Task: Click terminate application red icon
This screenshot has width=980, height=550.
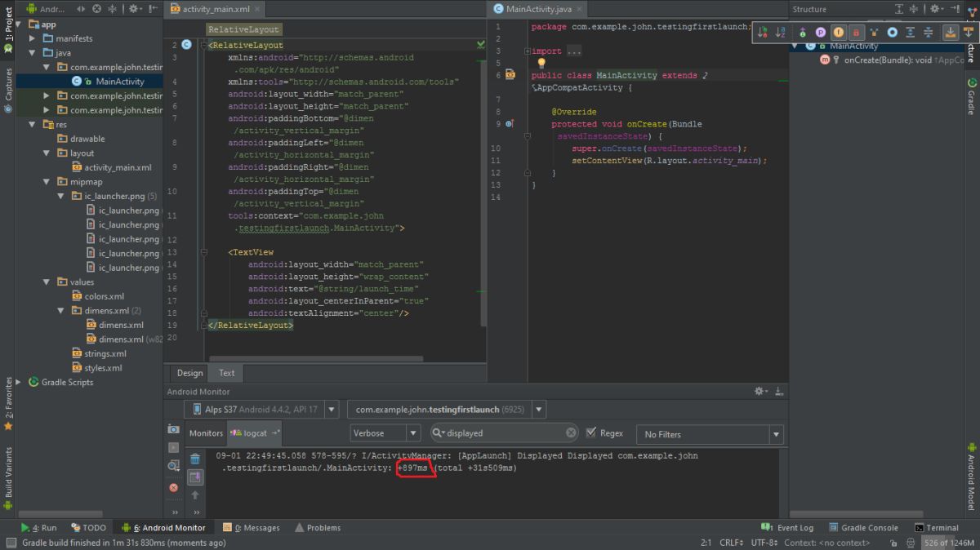Action: pos(173,487)
